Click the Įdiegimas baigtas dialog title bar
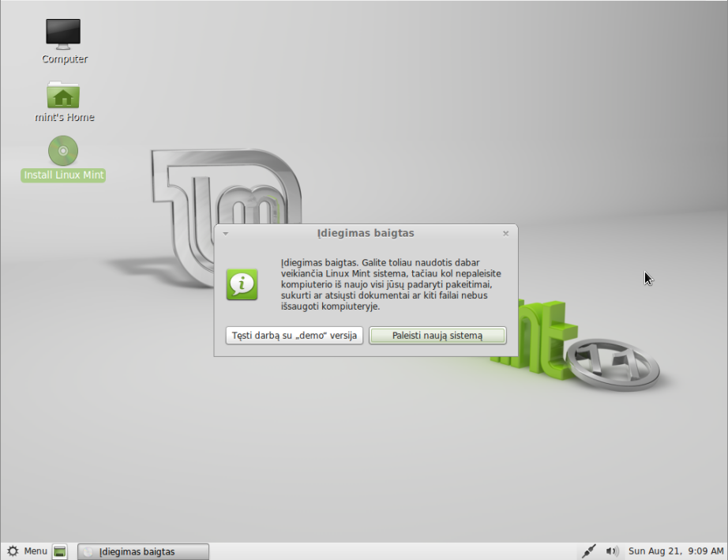 [x=366, y=233]
